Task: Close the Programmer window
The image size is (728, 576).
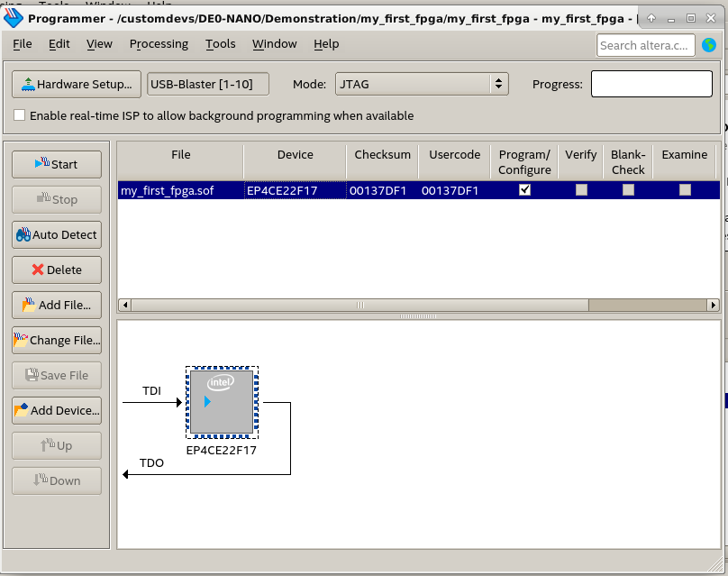Action: [711, 18]
